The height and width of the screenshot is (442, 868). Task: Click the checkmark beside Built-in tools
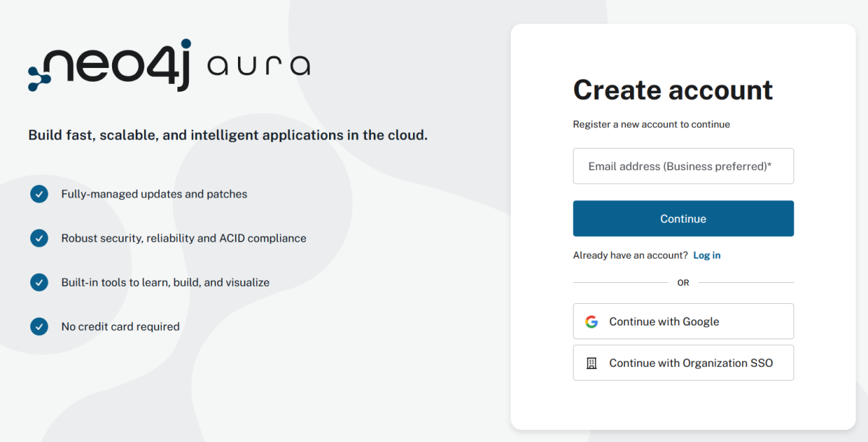coord(39,282)
